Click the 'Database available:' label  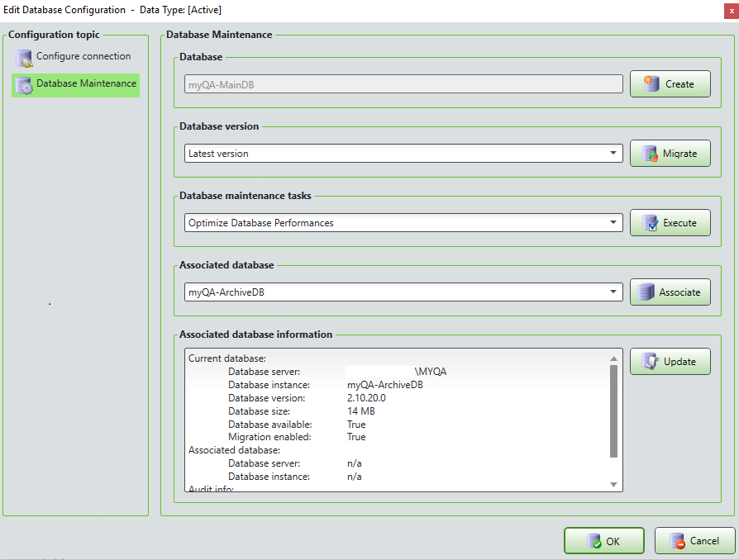click(270, 425)
